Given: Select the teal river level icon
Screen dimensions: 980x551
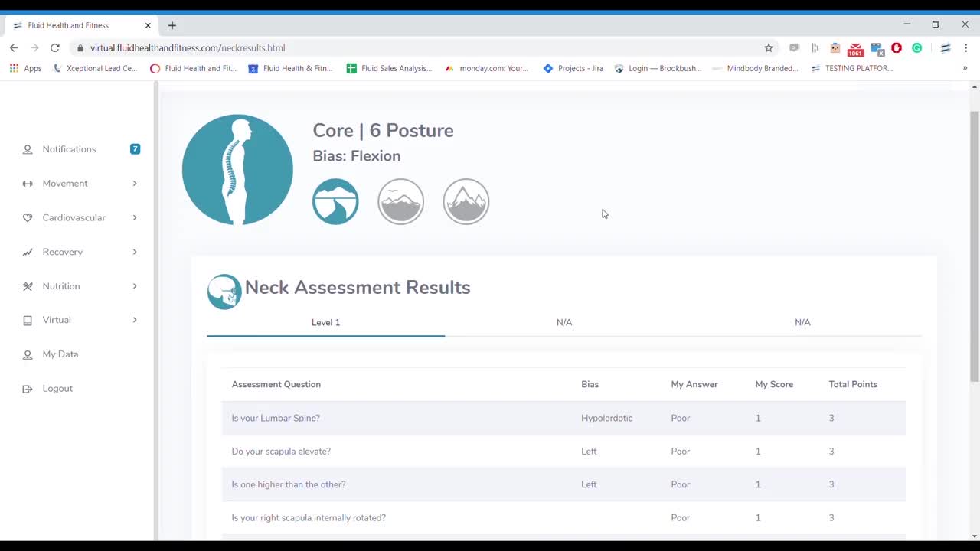Looking at the screenshot, I should pyautogui.click(x=335, y=201).
